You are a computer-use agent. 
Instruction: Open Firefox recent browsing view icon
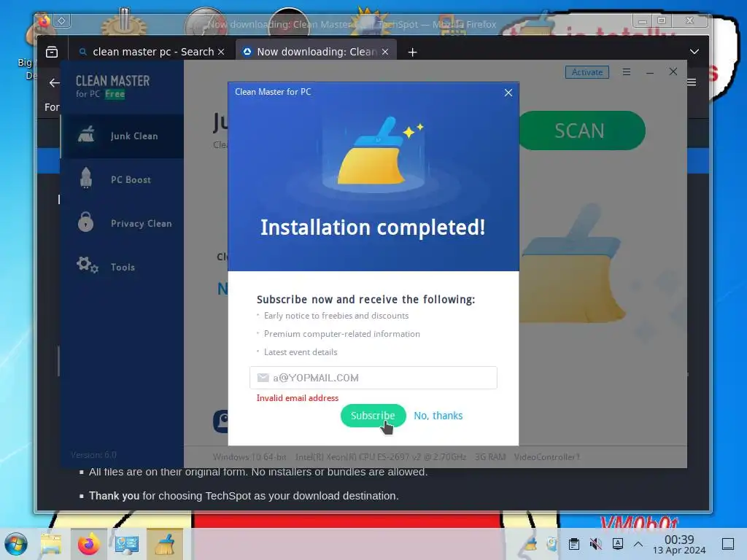tap(52, 52)
